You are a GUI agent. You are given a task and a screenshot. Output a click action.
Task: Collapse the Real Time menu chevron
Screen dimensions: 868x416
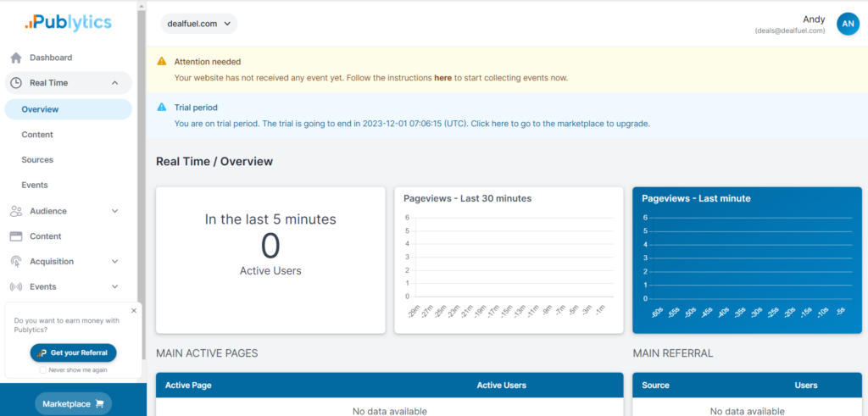115,83
